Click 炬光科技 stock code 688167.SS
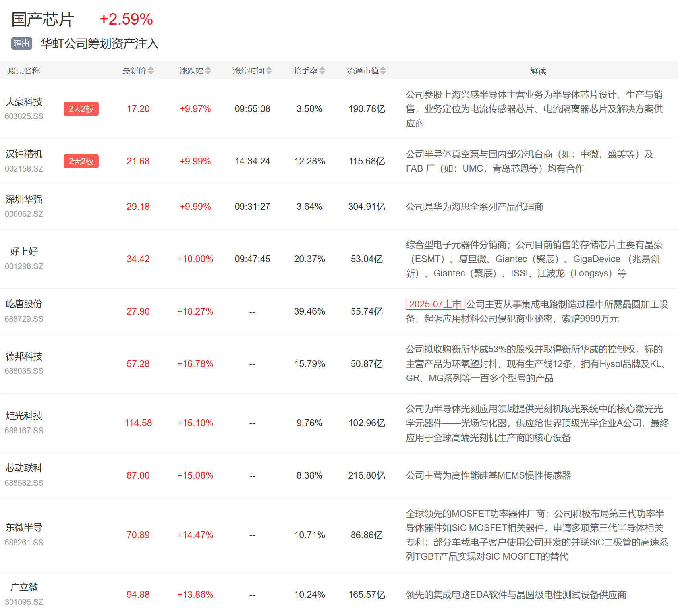The width and height of the screenshot is (678, 616). (x=24, y=431)
